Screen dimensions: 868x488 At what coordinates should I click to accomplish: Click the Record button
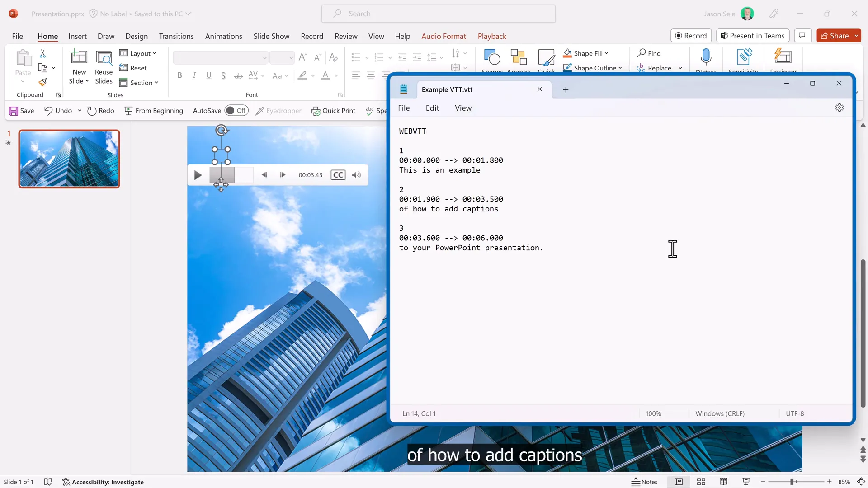tap(691, 36)
